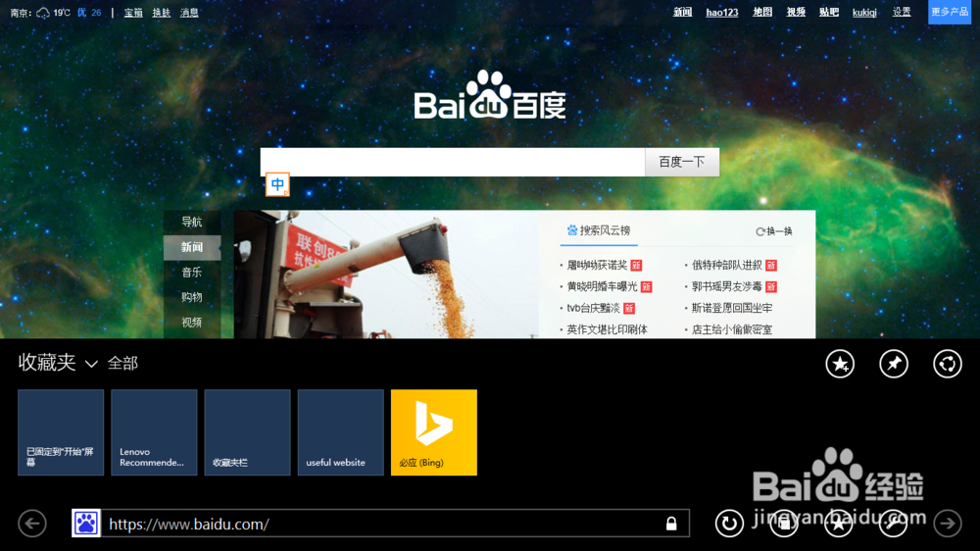This screenshot has height=551, width=980.
Task: Go back with the left arrow button
Action: [x=32, y=523]
